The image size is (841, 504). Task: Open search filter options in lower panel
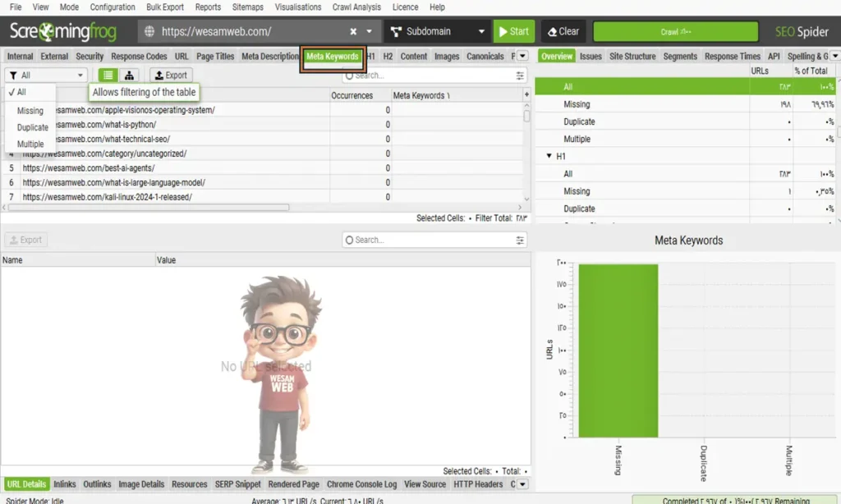[520, 241]
